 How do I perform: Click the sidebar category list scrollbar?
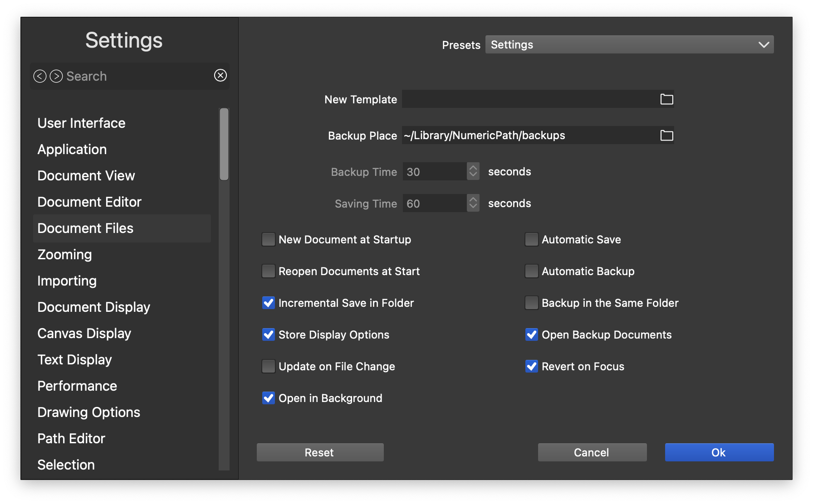(x=224, y=144)
